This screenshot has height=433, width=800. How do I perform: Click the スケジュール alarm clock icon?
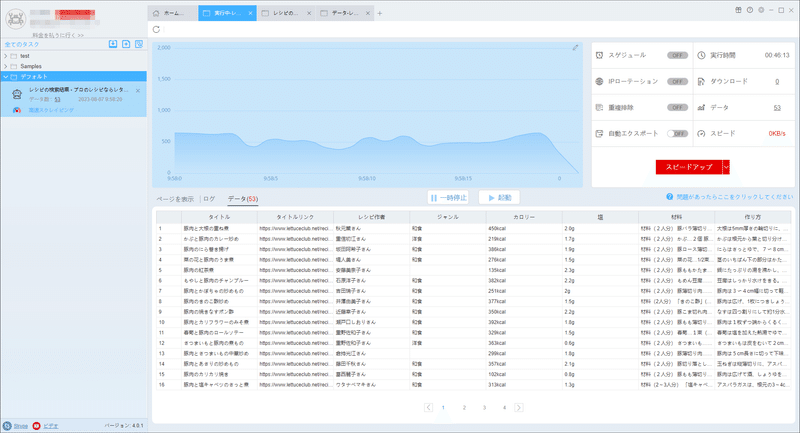599,55
